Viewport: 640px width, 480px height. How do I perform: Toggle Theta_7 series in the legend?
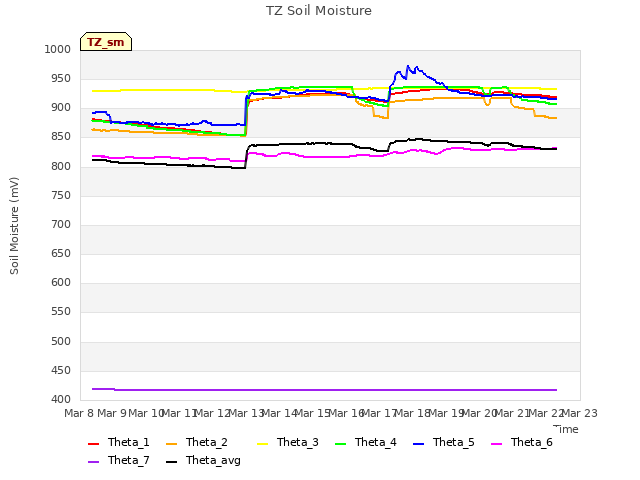pos(119,460)
